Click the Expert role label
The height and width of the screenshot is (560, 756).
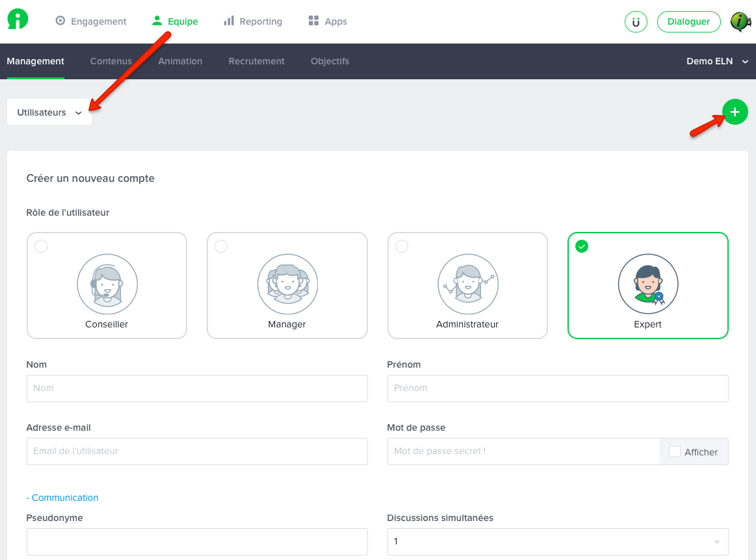point(647,324)
